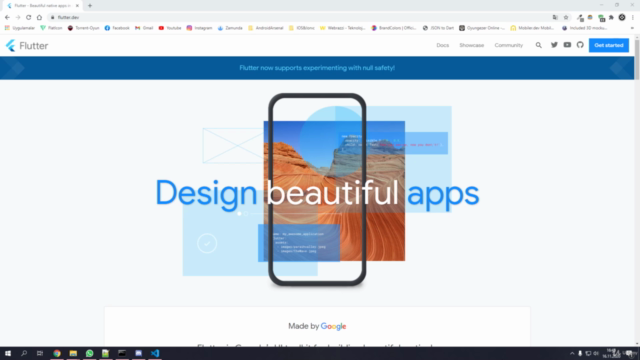Open the Instagram bookmark
Viewport: 640px width, 360px height.
199,28
